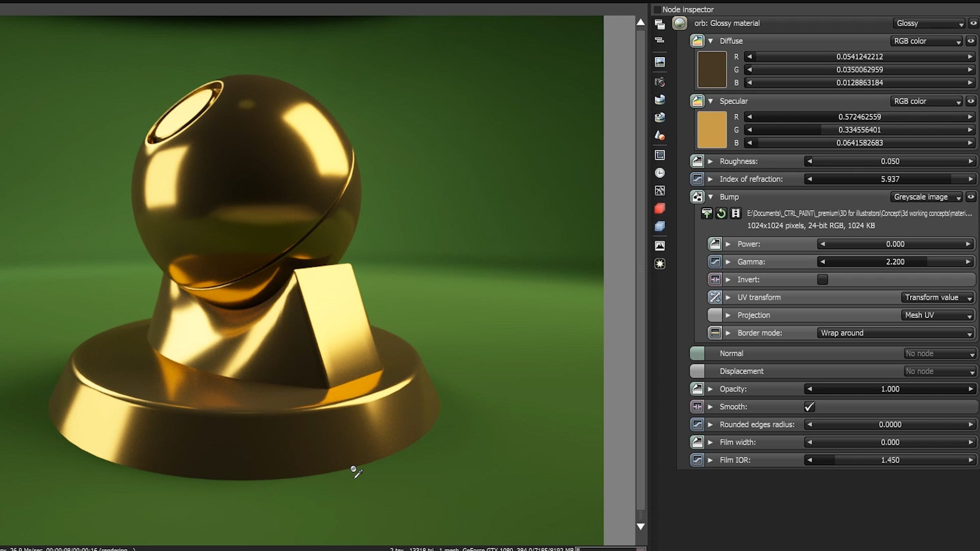Open the Projection dropdown set to Mesh UV
This screenshot has height=551, width=980.
pos(938,315)
